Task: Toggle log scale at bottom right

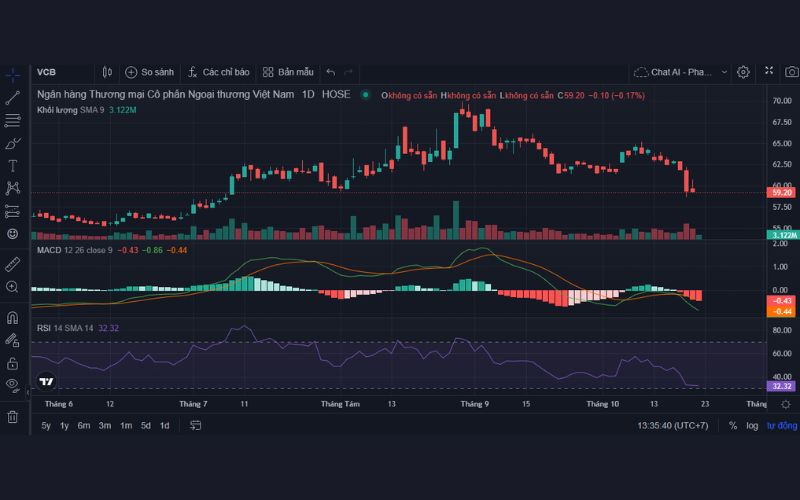Action: coord(751,425)
